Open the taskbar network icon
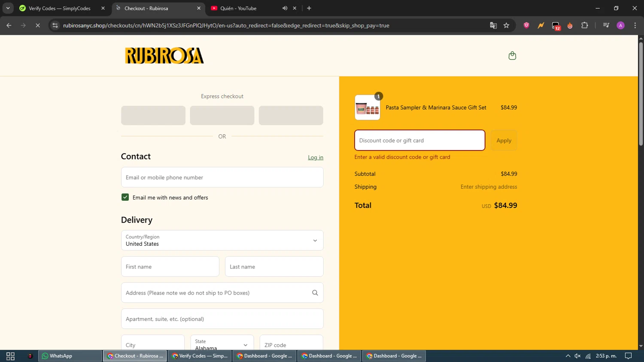 (588, 356)
